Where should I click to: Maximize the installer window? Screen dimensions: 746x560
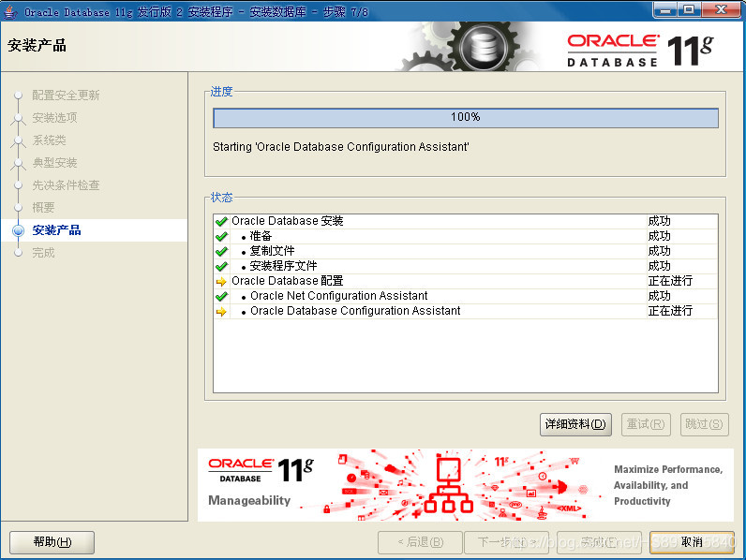(689, 10)
